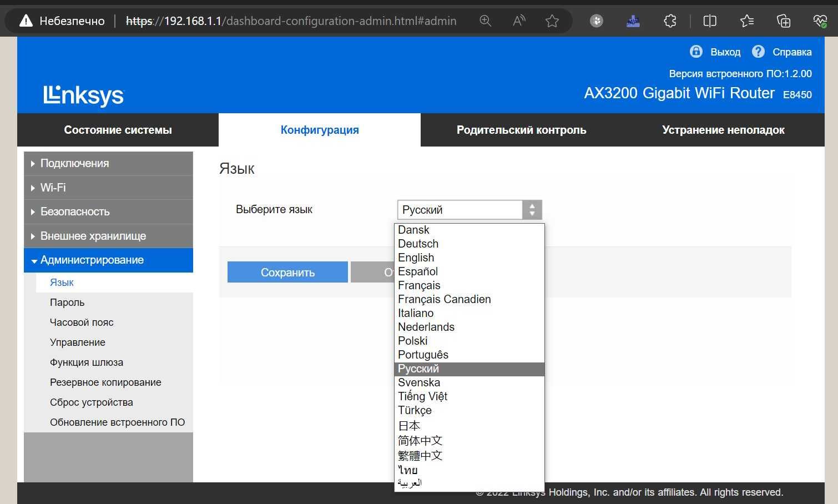Expand the Подключения sidebar section
Image resolution: width=838 pixels, height=504 pixels.
(108, 163)
